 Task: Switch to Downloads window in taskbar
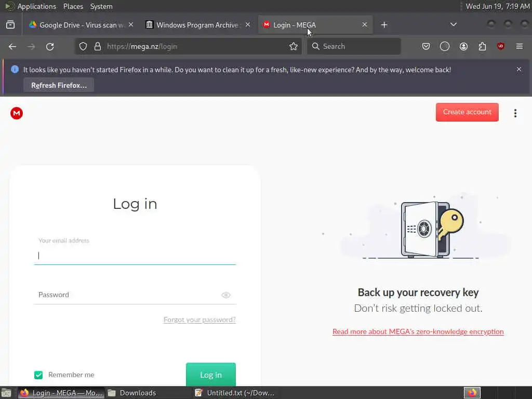click(149, 393)
